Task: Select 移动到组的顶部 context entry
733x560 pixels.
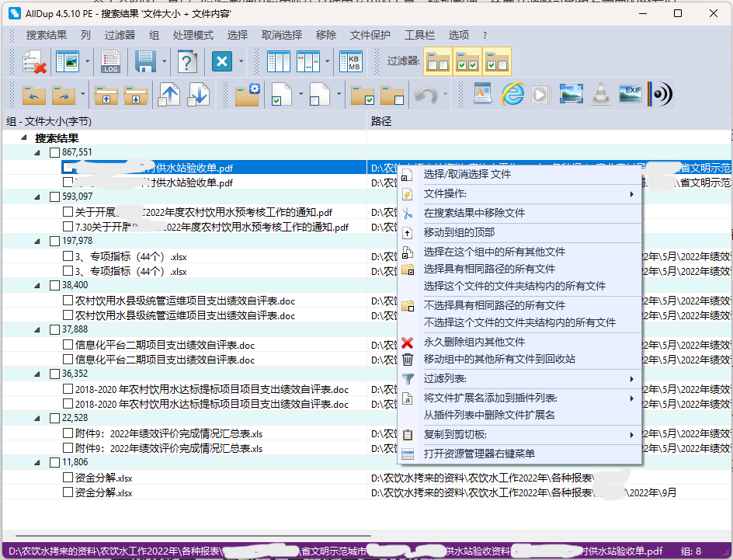Action: (x=519, y=233)
